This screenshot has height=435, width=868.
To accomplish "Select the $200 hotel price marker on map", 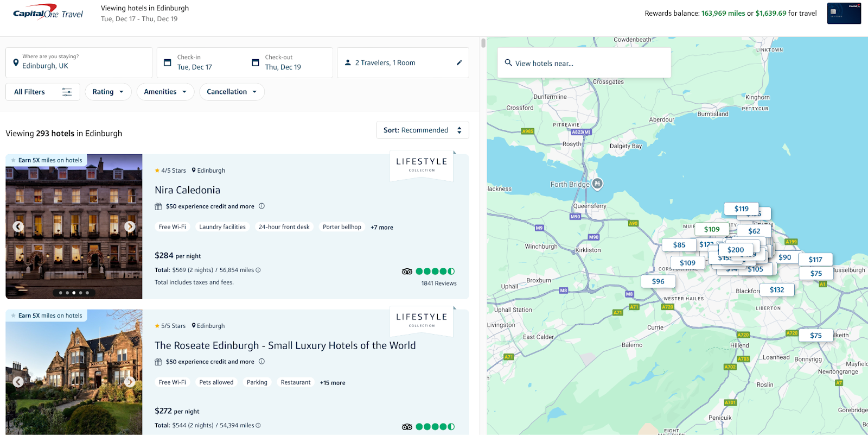I will pyautogui.click(x=736, y=250).
